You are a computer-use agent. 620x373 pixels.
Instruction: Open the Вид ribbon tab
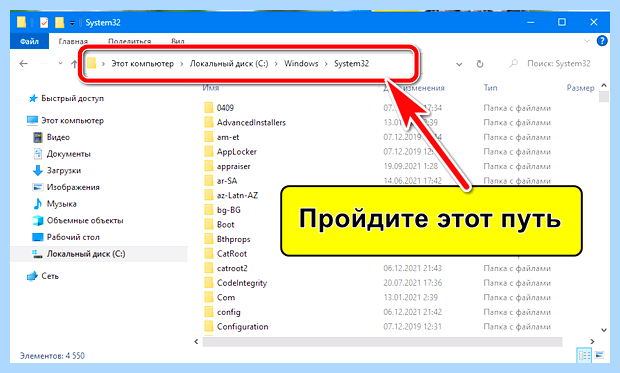click(x=178, y=41)
